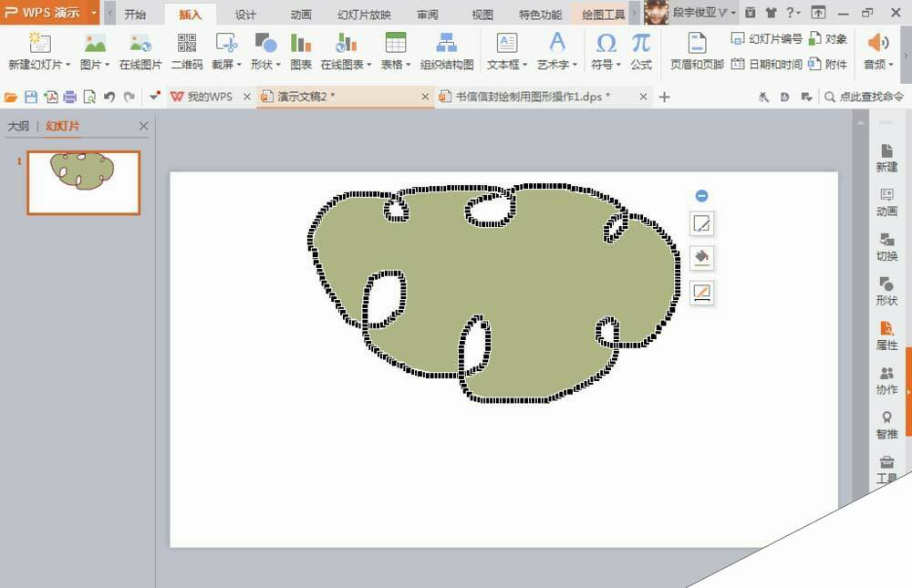Open the Animation (动画) panel from right sidebar
The image size is (912, 588).
tap(886, 202)
